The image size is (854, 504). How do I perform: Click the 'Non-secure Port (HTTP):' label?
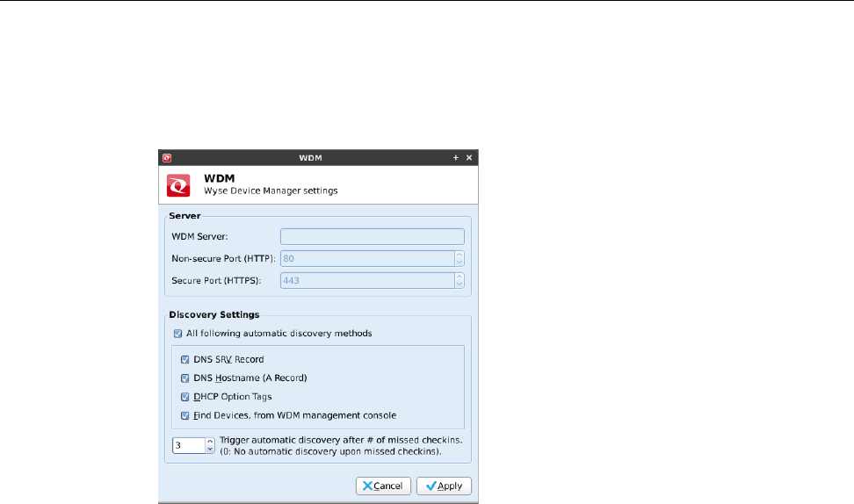pos(223,258)
